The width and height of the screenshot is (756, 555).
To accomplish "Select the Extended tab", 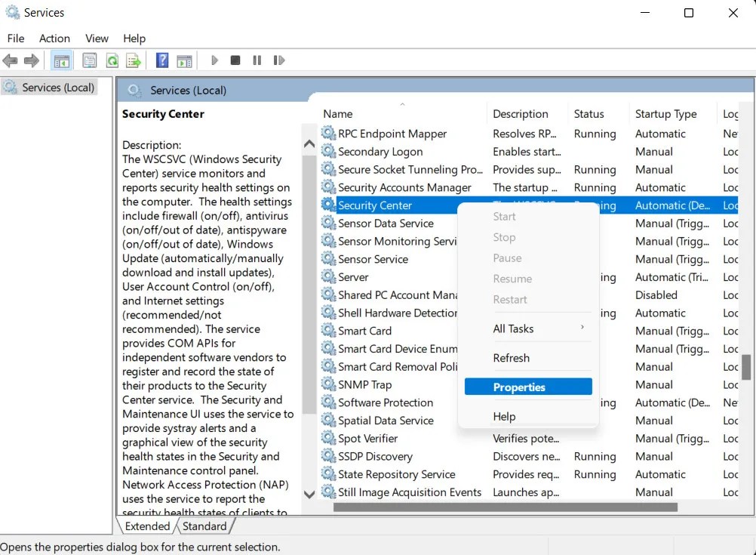I will [x=146, y=526].
